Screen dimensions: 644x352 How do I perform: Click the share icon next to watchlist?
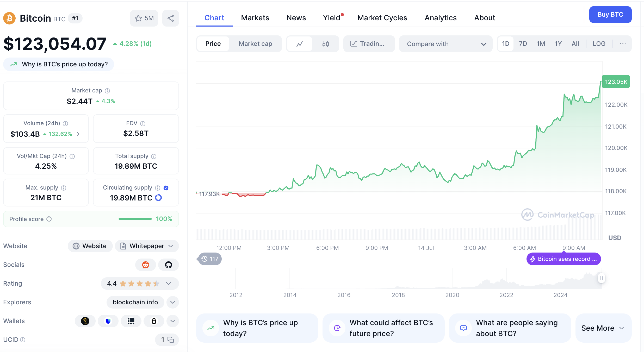point(171,18)
